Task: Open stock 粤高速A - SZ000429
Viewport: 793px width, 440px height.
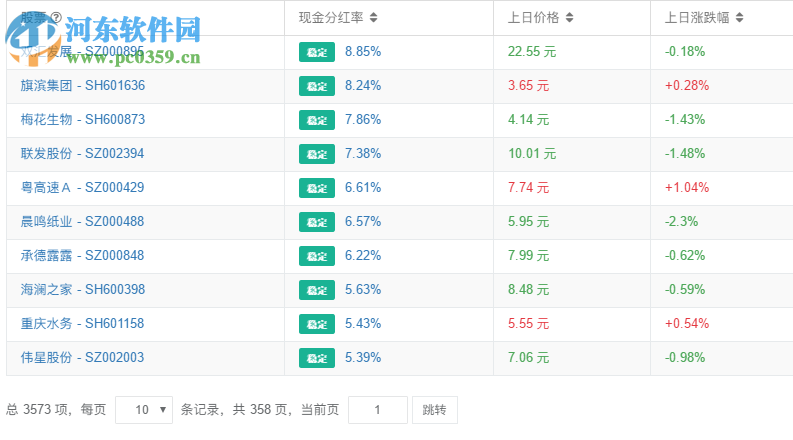Action: tap(82, 187)
